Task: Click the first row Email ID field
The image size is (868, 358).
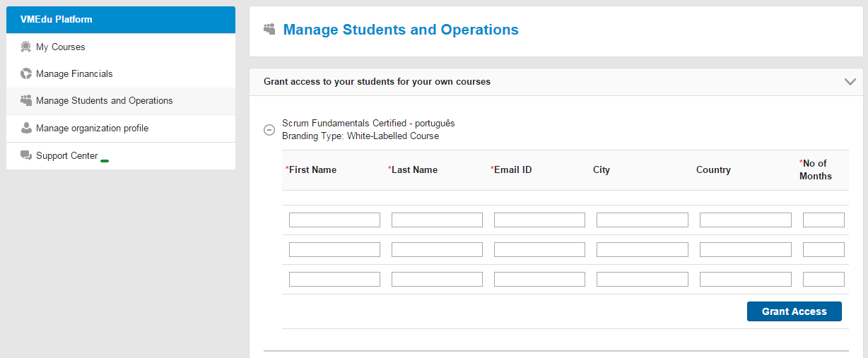Action: click(x=539, y=220)
